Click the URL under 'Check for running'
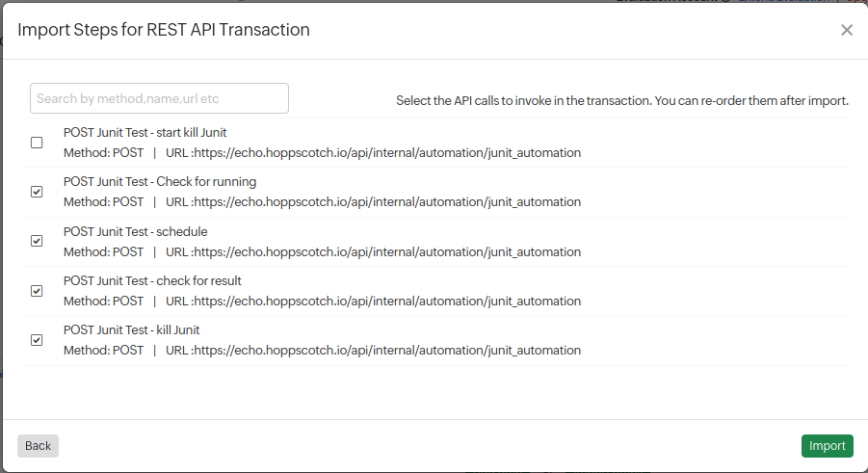Viewport: 868px width, 473px height. pyautogui.click(x=373, y=202)
